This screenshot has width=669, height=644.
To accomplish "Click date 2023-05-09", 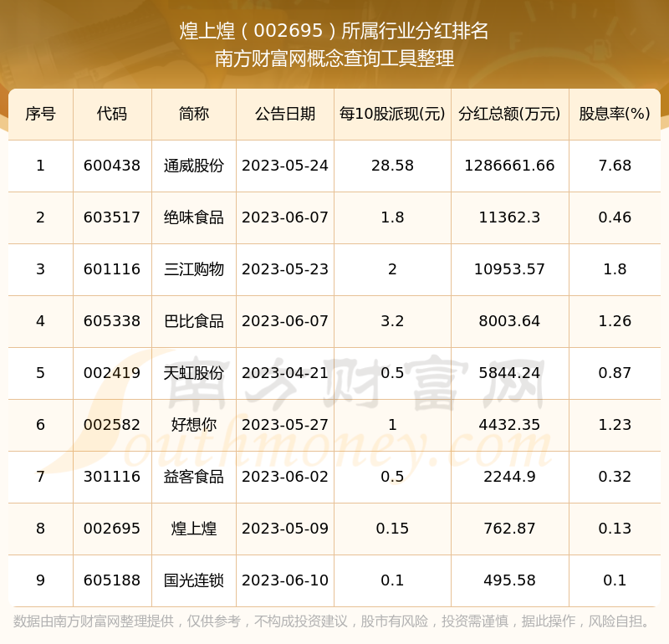I will 285,529.
